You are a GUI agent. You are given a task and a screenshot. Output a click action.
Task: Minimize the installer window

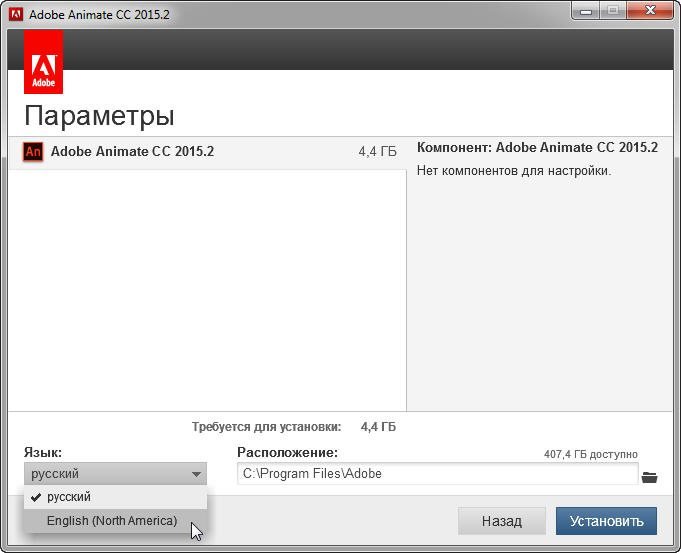(586, 11)
